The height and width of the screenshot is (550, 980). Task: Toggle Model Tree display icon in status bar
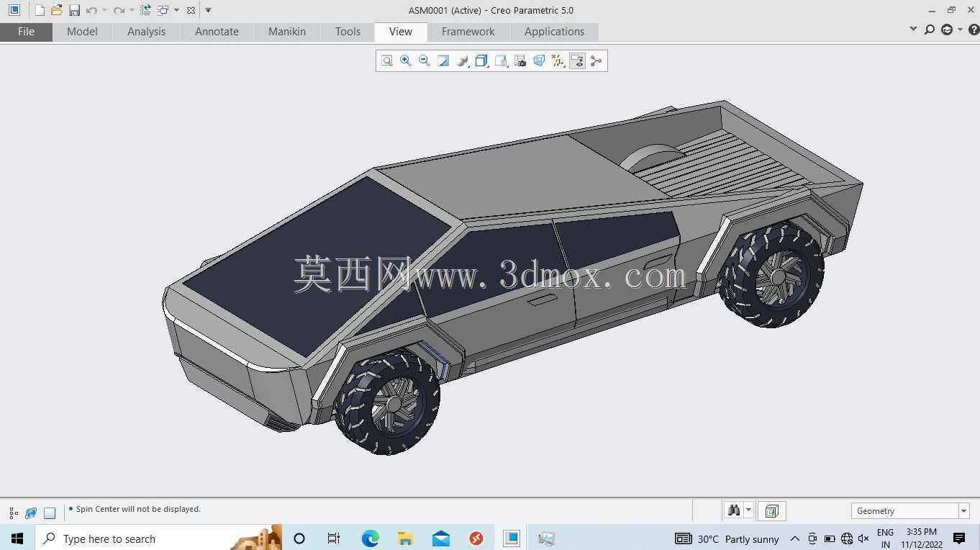click(x=14, y=513)
